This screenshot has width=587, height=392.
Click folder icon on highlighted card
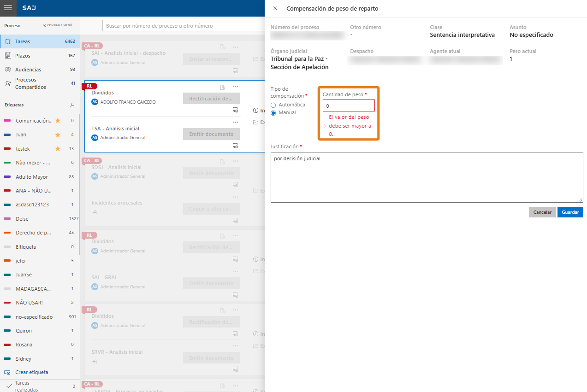click(x=255, y=122)
